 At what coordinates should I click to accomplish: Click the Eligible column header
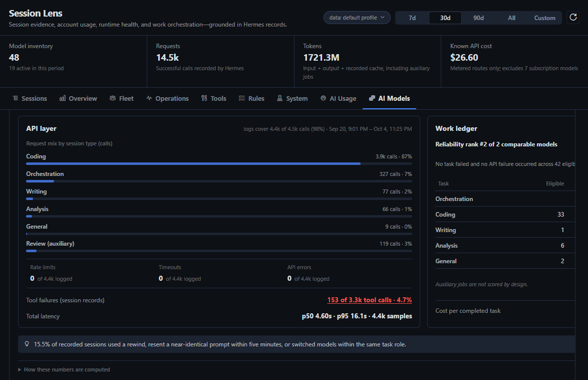[555, 183]
